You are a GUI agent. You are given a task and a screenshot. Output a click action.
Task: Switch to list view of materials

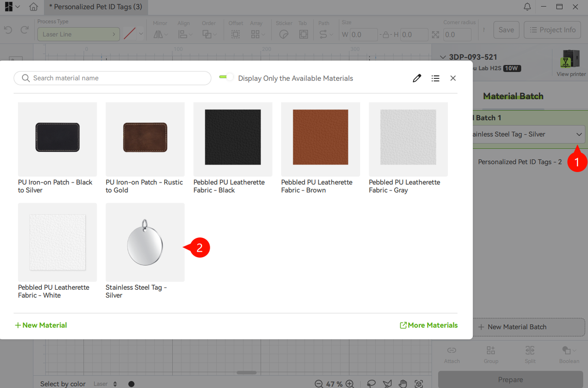pyautogui.click(x=435, y=78)
